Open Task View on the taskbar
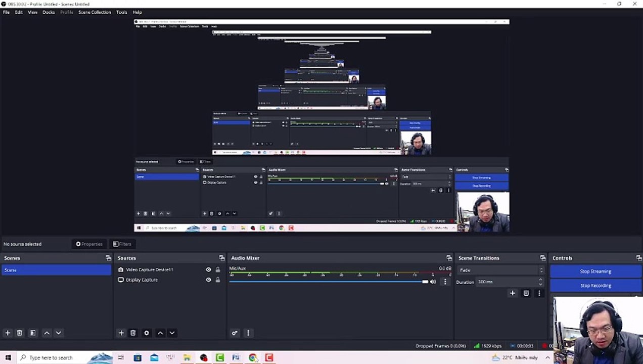 pyautogui.click(x=121, y=357)
